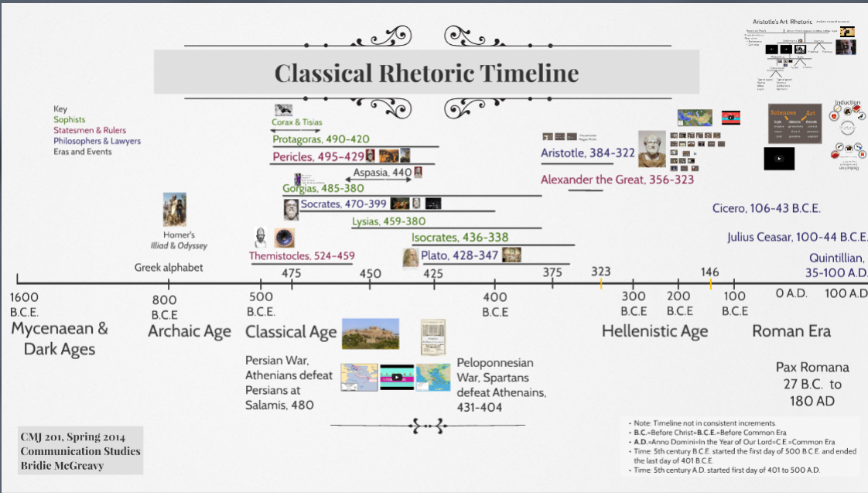Click the Alexander empire map thumbnail
The height and width of the screenshot is (493, 868).
coord(695,118)
